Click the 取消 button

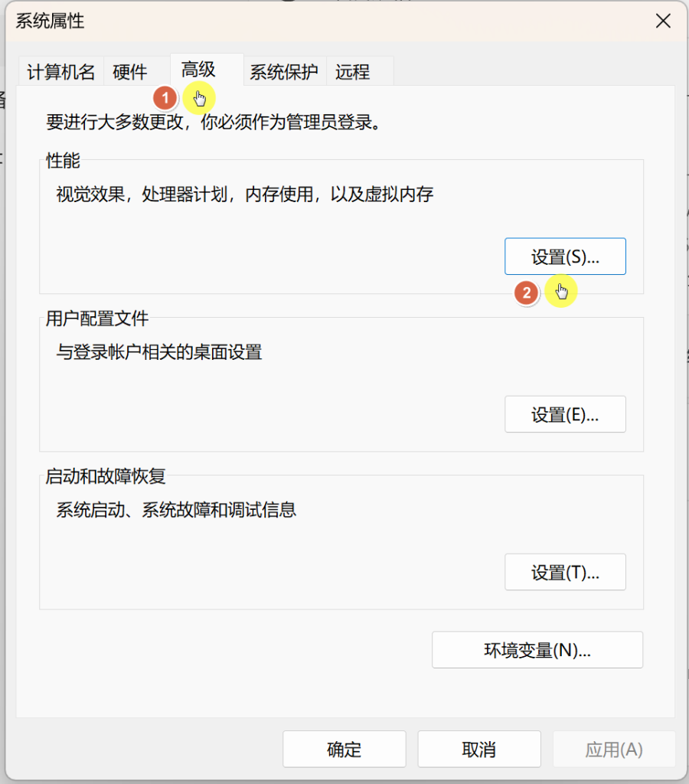point(479,749)
